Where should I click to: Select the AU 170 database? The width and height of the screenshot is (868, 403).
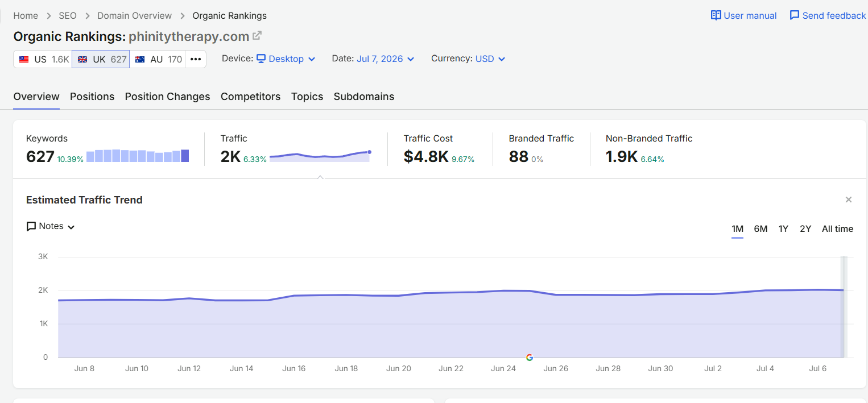click(158, 59)
